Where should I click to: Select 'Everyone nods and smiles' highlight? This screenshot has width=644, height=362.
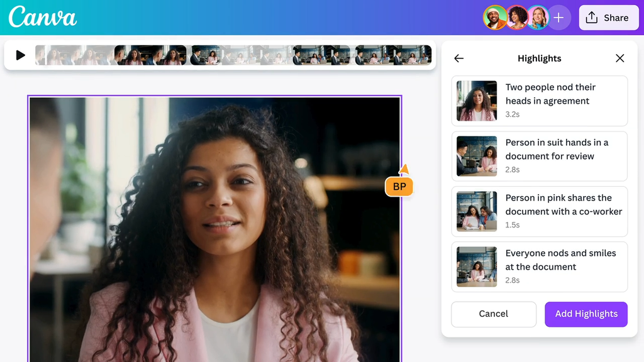(539, 266)
